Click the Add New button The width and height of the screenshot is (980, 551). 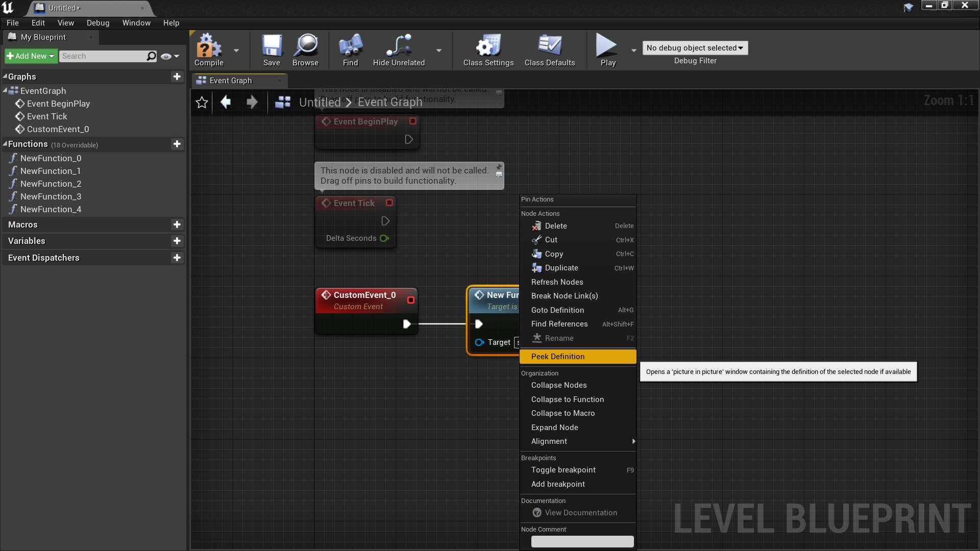pos(30,56)
